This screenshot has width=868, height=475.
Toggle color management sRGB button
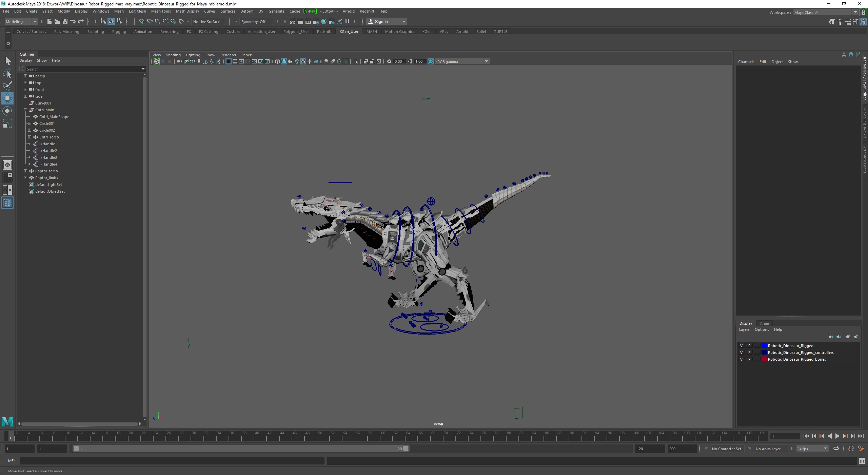pyautogui.click(x=431, y=61)
